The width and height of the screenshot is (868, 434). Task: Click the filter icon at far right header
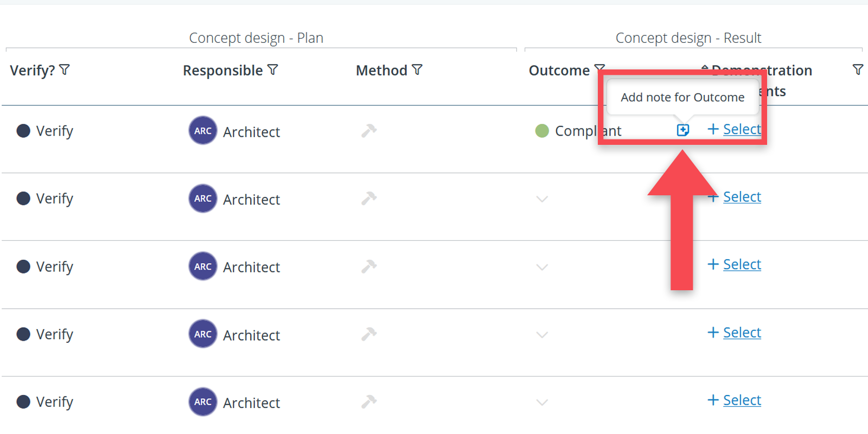858,69
